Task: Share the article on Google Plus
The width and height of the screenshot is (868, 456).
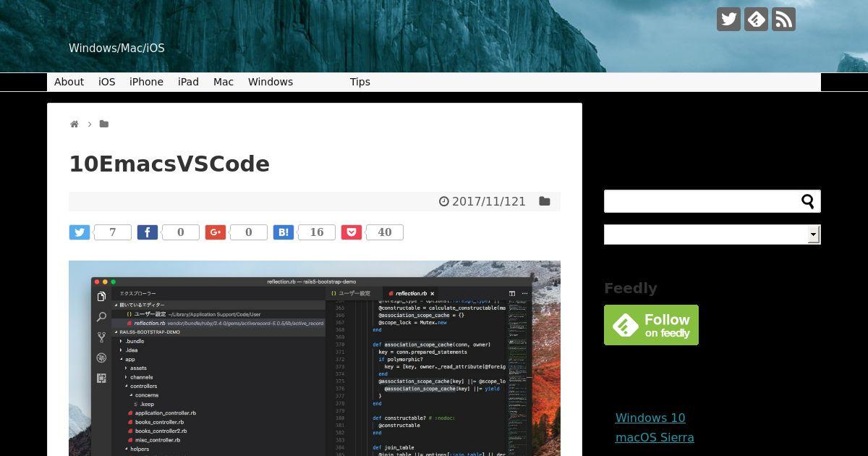Action: coord(216,232)
